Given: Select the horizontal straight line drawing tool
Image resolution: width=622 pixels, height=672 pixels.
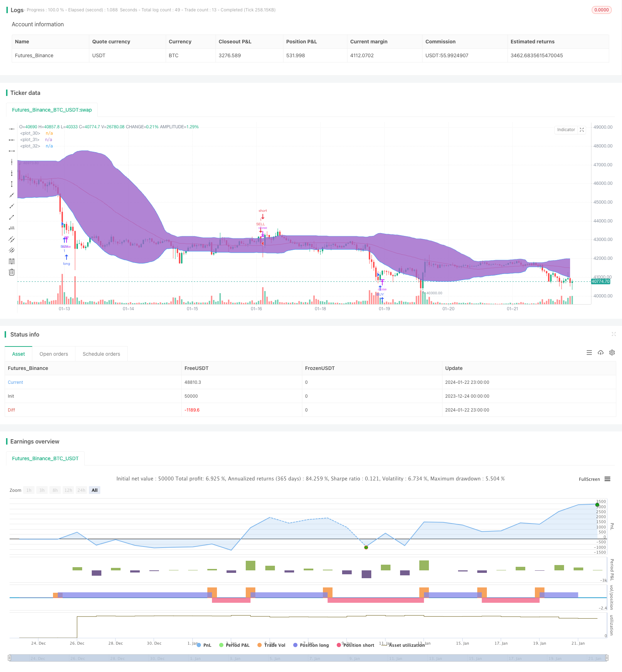Looking at the screenshot, I should tap(12, 129).
